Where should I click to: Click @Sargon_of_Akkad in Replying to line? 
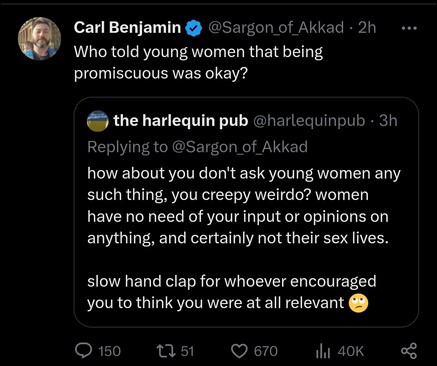(x=240, y=147)
